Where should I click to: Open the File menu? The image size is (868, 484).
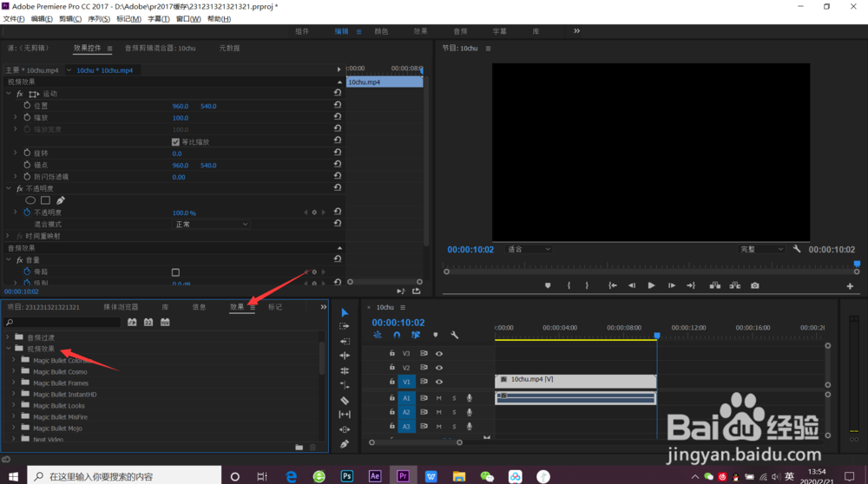14,19
